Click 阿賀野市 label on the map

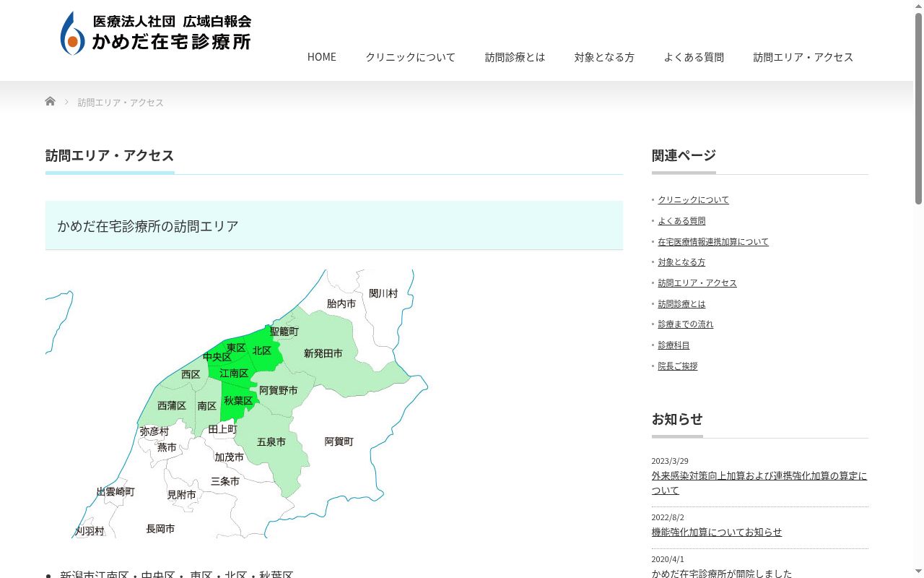(279, 390)
